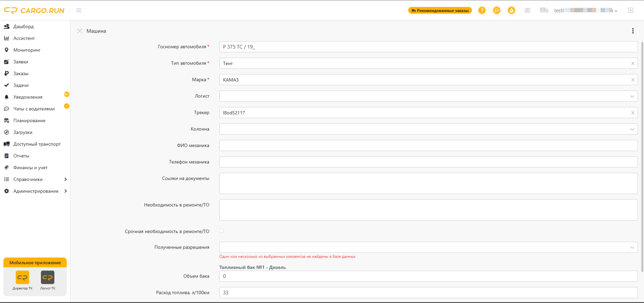Click the Планирование calendar icon

pos(6,120)
